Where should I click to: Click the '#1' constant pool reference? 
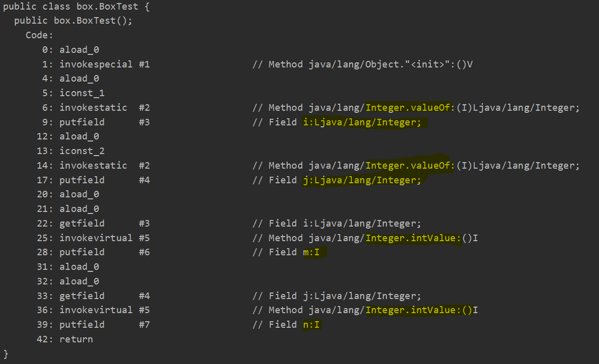[144, 64]
